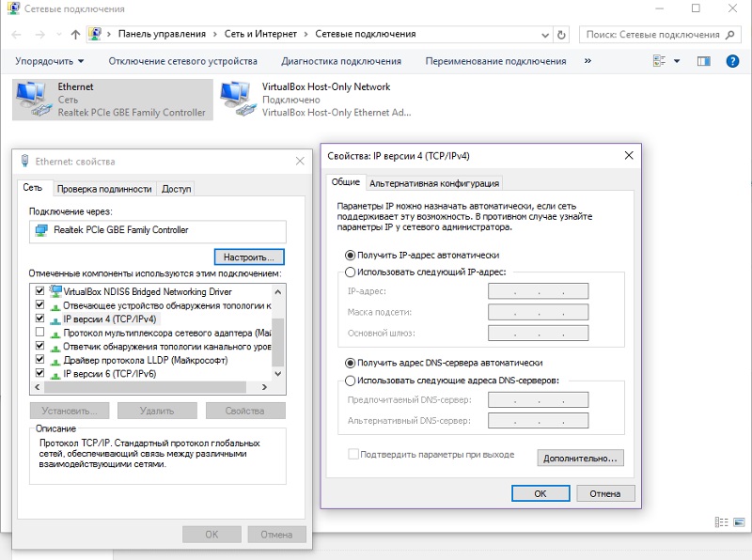Select IP версии 4 (TCP/IPv4) list item

click(110, 319)
